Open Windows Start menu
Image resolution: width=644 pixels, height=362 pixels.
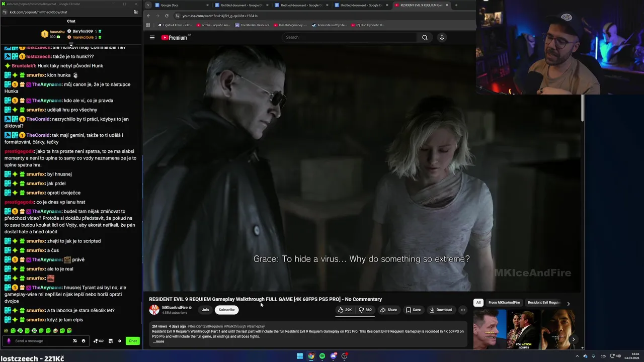tap(300, 356)
